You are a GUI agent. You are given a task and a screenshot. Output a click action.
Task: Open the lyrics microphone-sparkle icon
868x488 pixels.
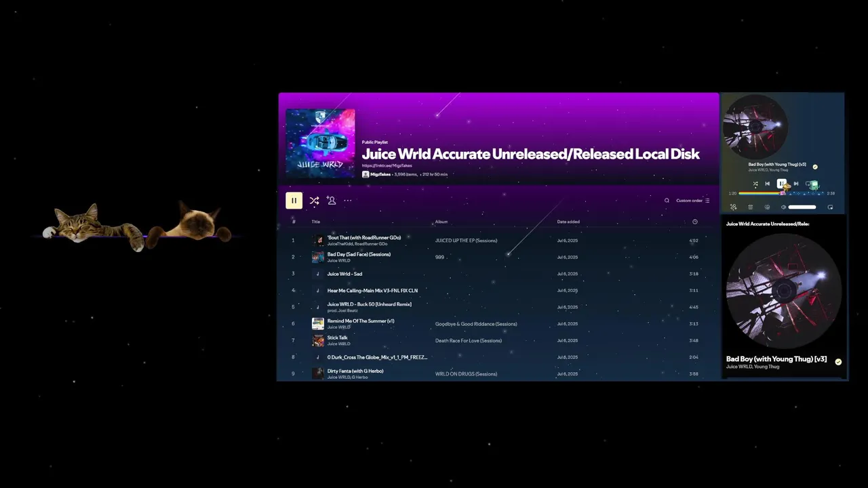pyautogui.click(x=733, y=207)
